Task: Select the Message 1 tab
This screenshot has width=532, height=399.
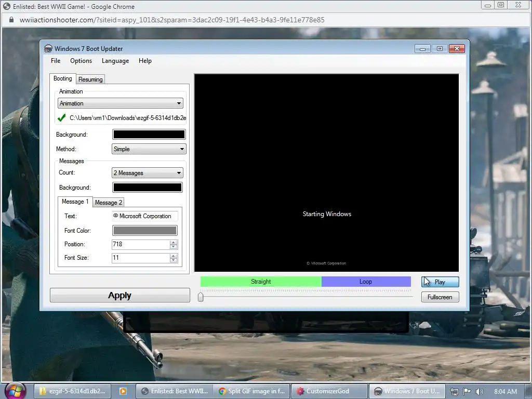Action: (x=75, y=202)
